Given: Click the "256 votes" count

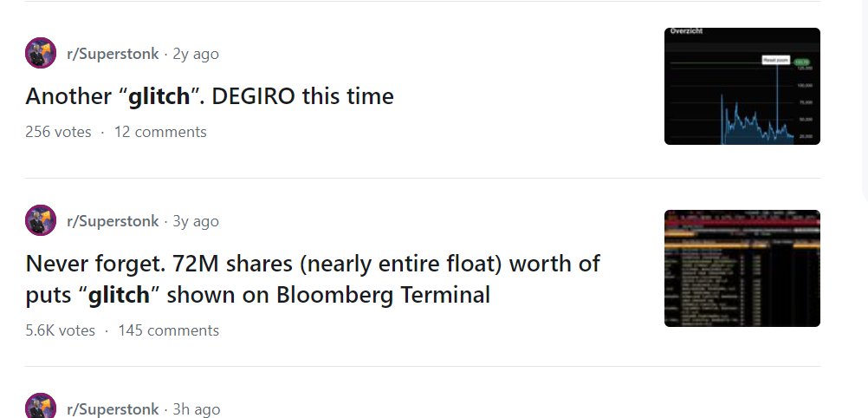Looking at the screenshot, I should click(58, 132).
